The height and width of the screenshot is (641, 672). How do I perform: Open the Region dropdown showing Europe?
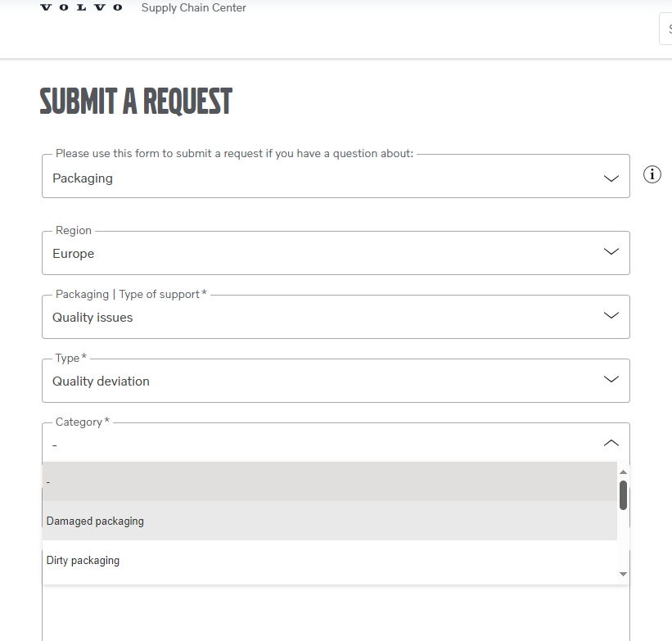tap(336, 253)
